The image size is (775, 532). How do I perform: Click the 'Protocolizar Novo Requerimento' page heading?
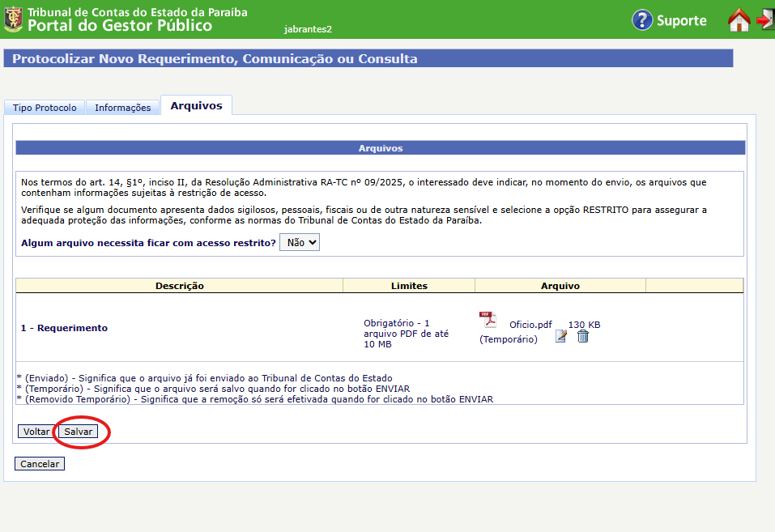tap(215, 58)
